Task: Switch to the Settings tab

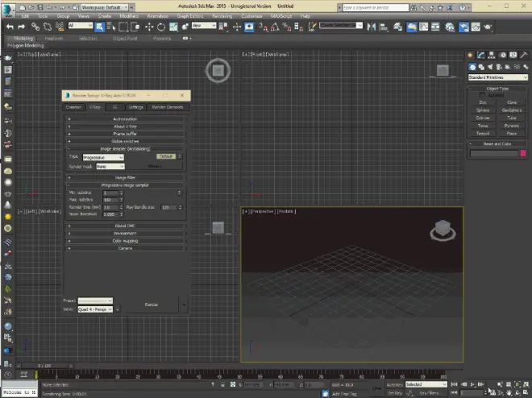Action: pos(135,106)
